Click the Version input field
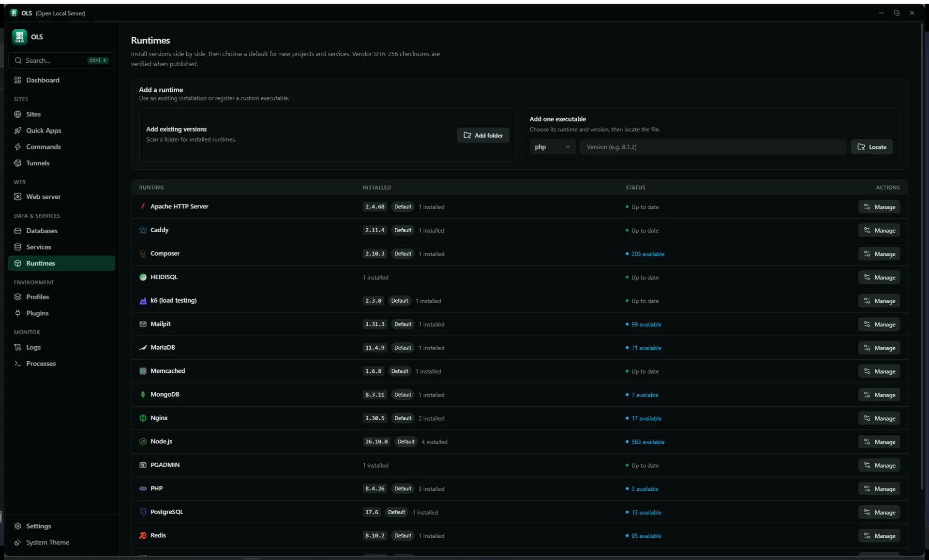 pyautogui.click(x=713, y=147)
